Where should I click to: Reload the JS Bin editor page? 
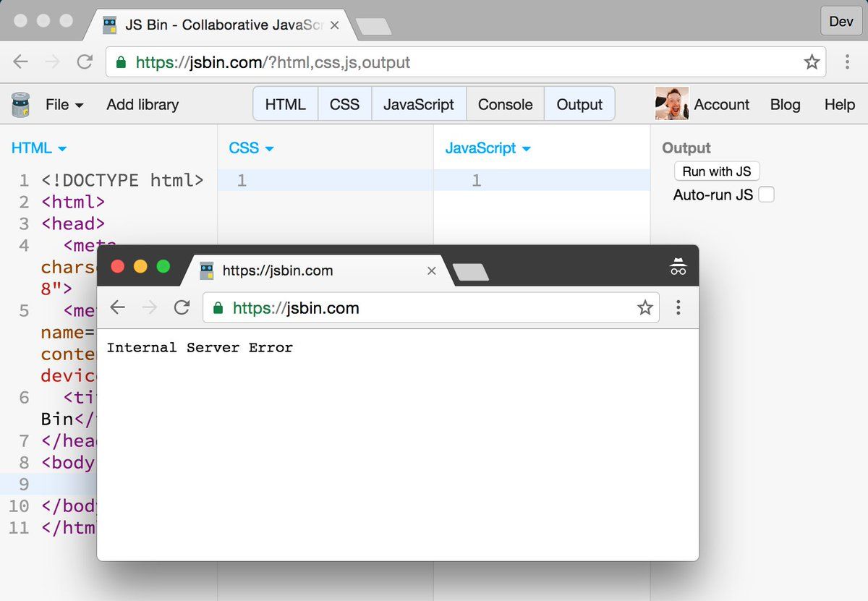[x=85, y=62]
